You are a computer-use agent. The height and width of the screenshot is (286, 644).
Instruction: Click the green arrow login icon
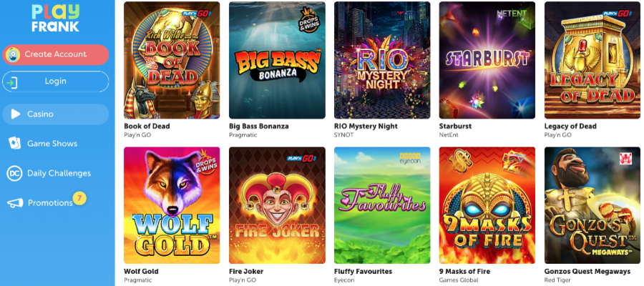coord(12,82)
